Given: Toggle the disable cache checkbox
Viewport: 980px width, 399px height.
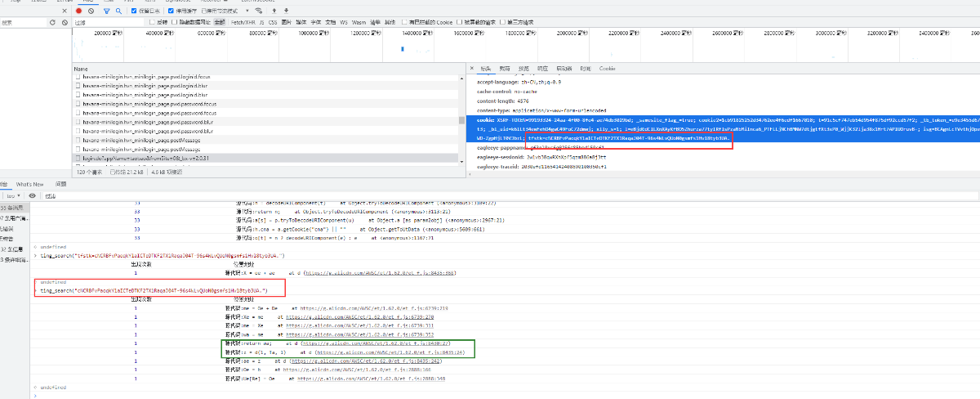Looking at the screenshot, I should click(x=171, y=11).
